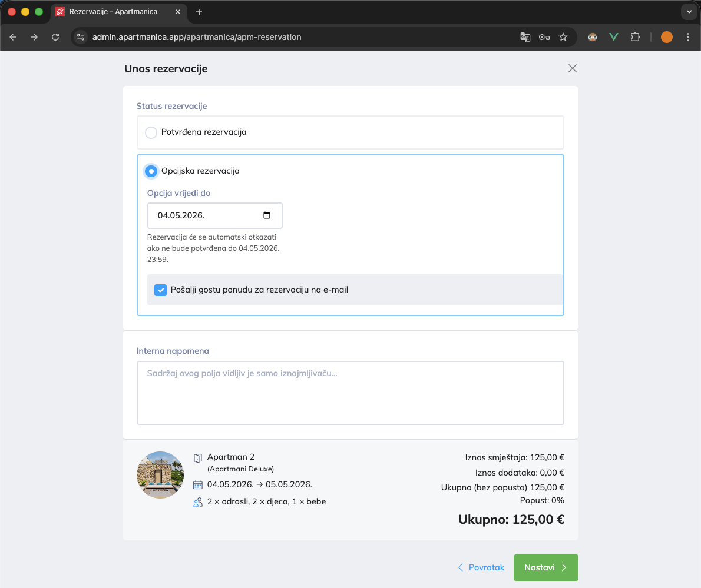Close the Rezervacije - Apartmanica tab
The height and width of the screenshot is (588, 701).
178,12
